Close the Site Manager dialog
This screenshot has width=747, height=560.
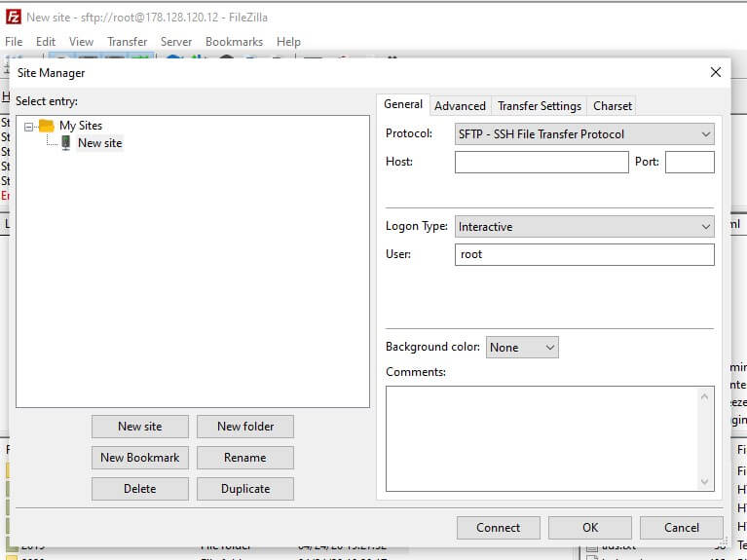(715, 72)
